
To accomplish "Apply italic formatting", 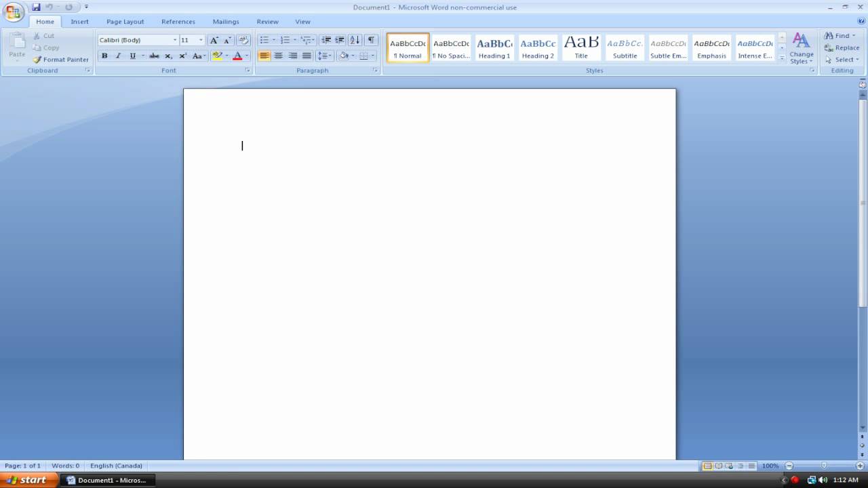I will click(118, 56).
